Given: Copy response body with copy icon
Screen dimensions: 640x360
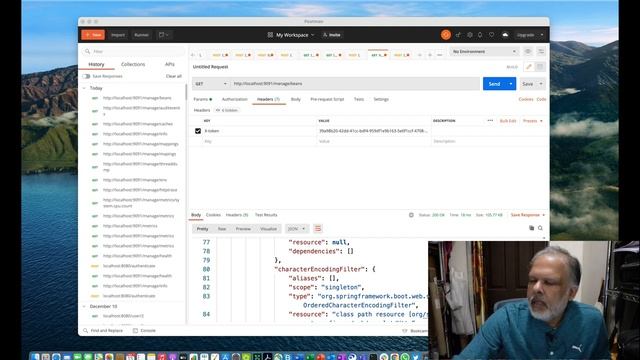Looking at the screenshot, I should (x=531, y=228).
